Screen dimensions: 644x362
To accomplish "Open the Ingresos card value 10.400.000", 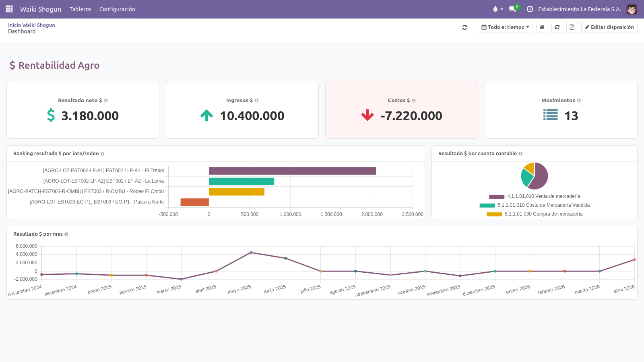I will coord(252,116).
